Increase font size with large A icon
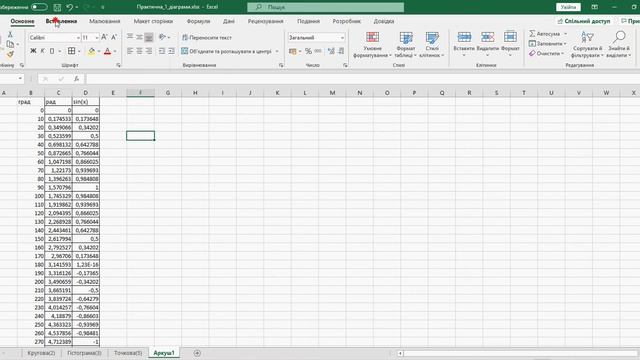 coord(104,37)
